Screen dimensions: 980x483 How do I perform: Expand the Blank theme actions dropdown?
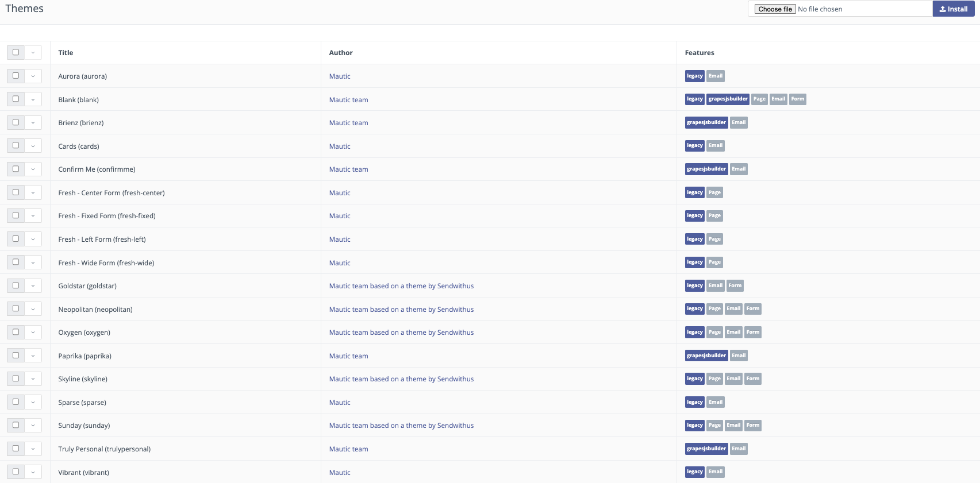(x=33, y=99)
